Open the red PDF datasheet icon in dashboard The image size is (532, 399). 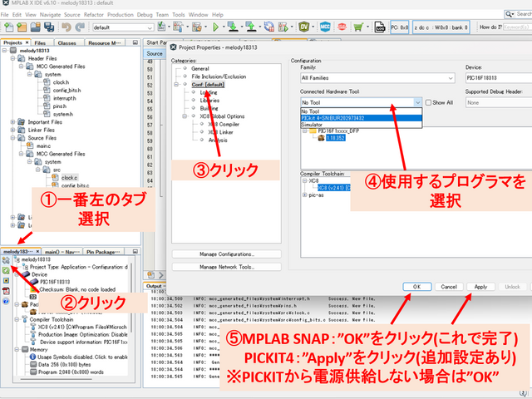pyautogui.click(x=6, y=293)
